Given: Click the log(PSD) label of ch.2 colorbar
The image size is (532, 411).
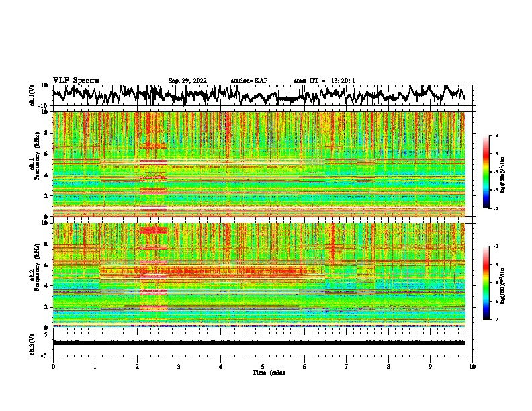Looking at the screenshot, I should 503,285.
